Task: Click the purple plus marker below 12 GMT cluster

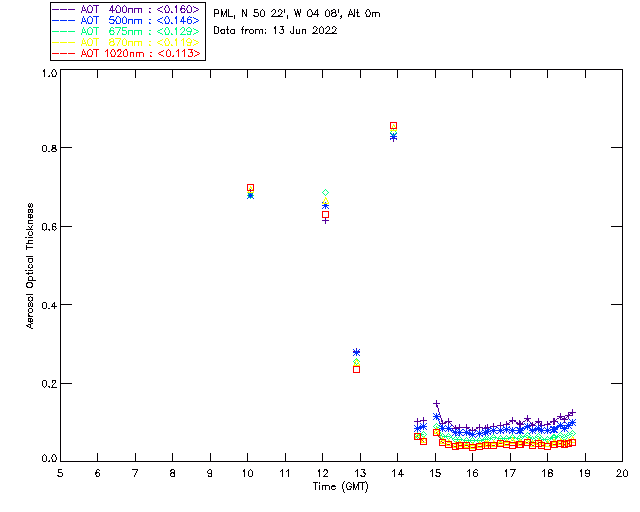Action: (x=325, y=221)
